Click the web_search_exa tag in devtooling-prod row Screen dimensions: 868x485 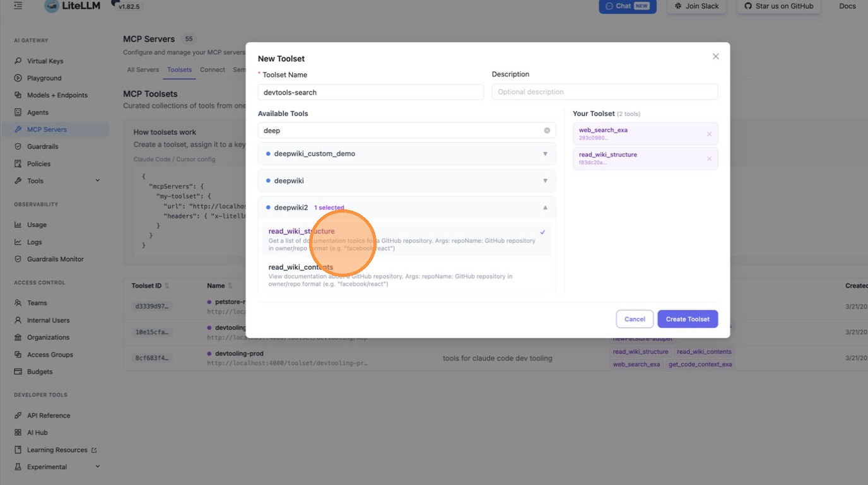[x=636, y=365]
